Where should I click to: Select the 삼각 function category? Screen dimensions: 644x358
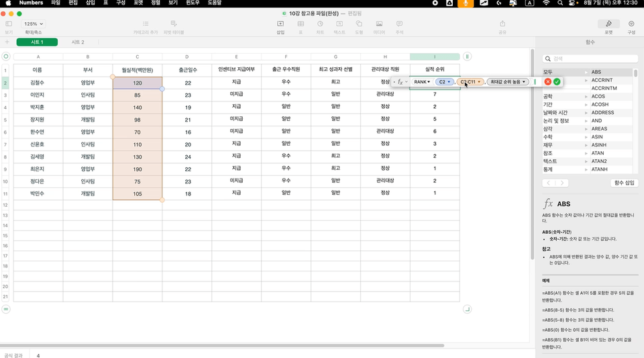click(x=566, y=129)
